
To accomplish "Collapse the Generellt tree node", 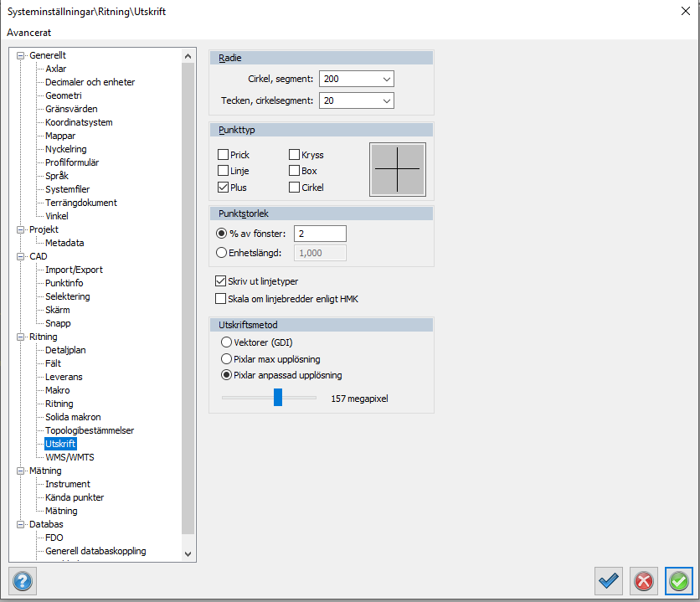I will click(x=21, y=55).
